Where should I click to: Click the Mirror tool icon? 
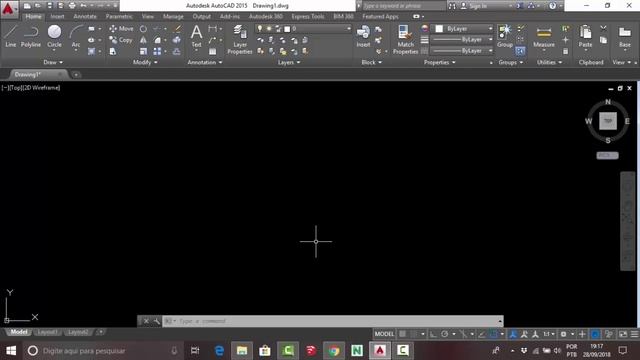tap(143, 40)
